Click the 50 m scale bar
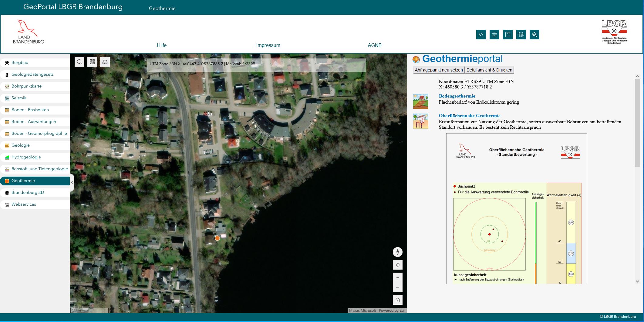Image resolution: width=644 pixels, height=322 pixels. 89,310
